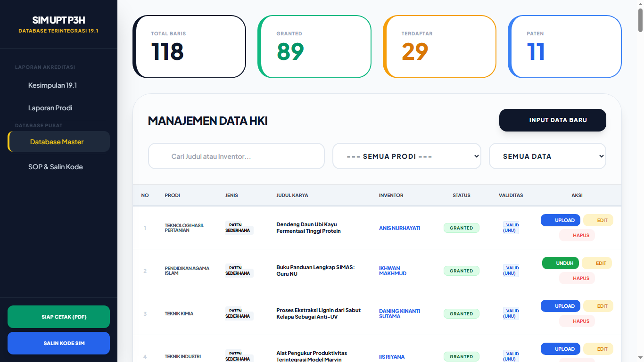The width and height of the screenshot is (644, 362).
Task: Click inventor name ANIS NURHAYATI
Action: [399, 228]
